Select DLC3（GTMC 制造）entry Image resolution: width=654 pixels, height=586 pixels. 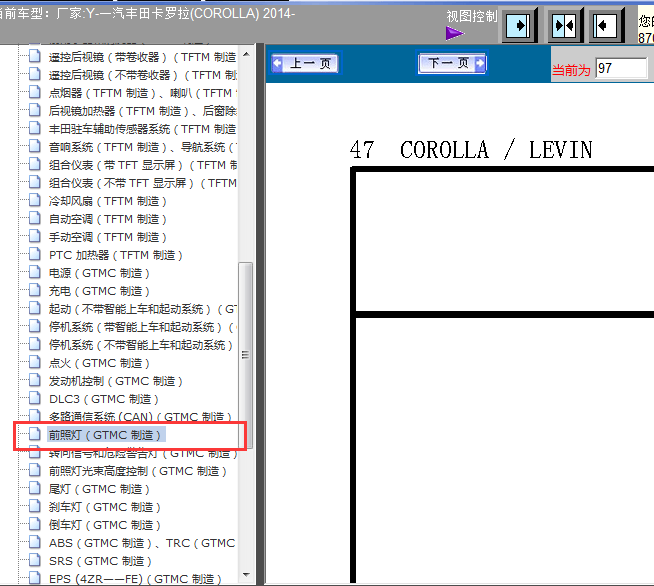(x=103, y=399)
